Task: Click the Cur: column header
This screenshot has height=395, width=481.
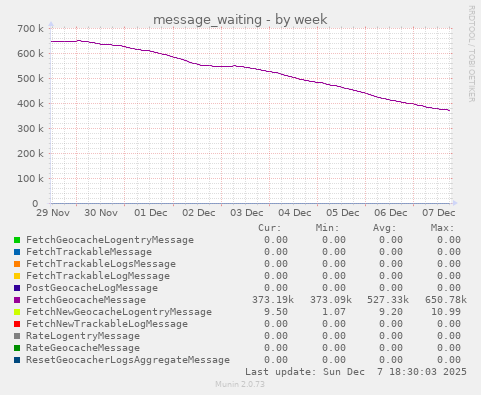Action: pos(270,228)
